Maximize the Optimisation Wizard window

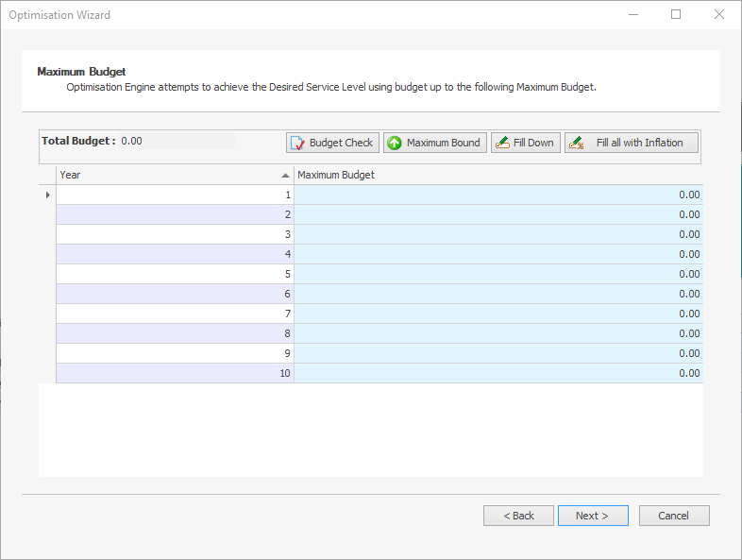click(x=676, y=15)
